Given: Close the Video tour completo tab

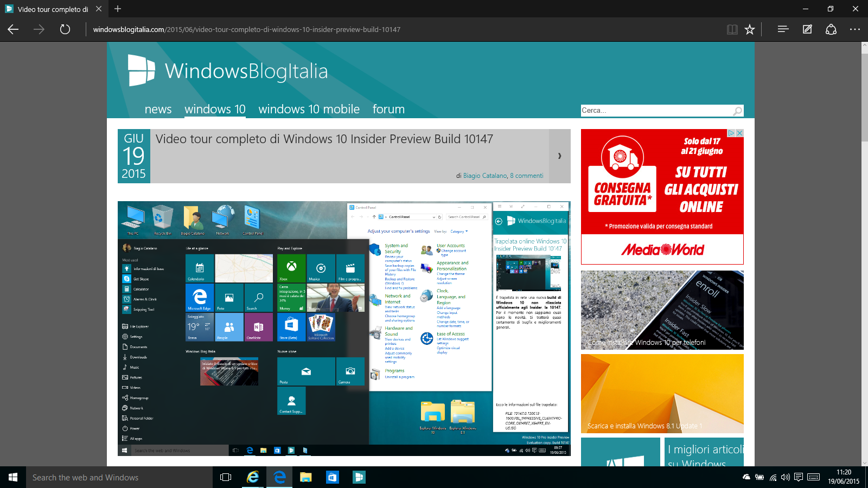Looking at the screenshot, I should pos(98,9).
